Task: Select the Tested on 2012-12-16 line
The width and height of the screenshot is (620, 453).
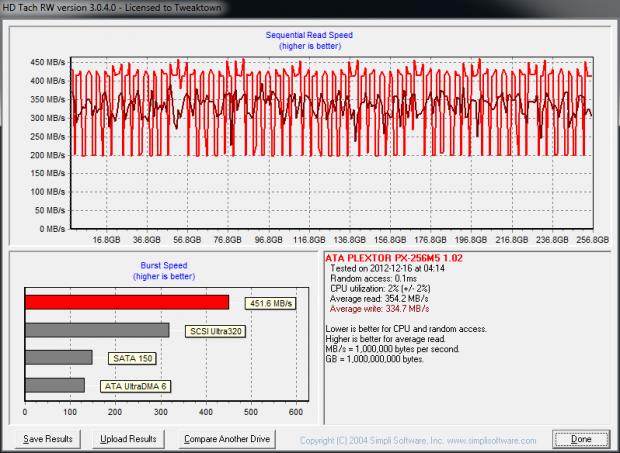Action: 388,268
